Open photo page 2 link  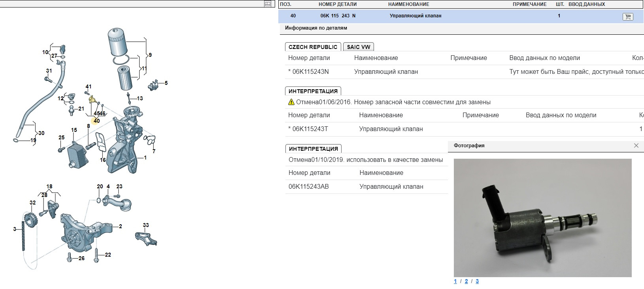[x=466, y=281]
